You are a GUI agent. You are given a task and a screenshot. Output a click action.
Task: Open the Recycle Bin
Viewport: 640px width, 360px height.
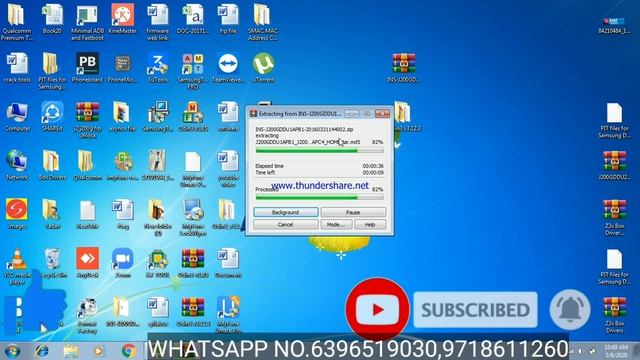click(x=53, y=263)
